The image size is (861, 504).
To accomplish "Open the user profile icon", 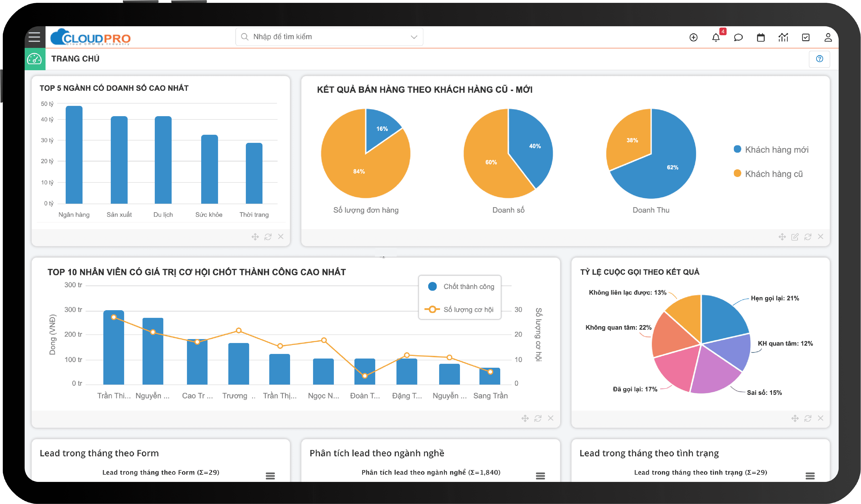I will [x=828, y=37].
